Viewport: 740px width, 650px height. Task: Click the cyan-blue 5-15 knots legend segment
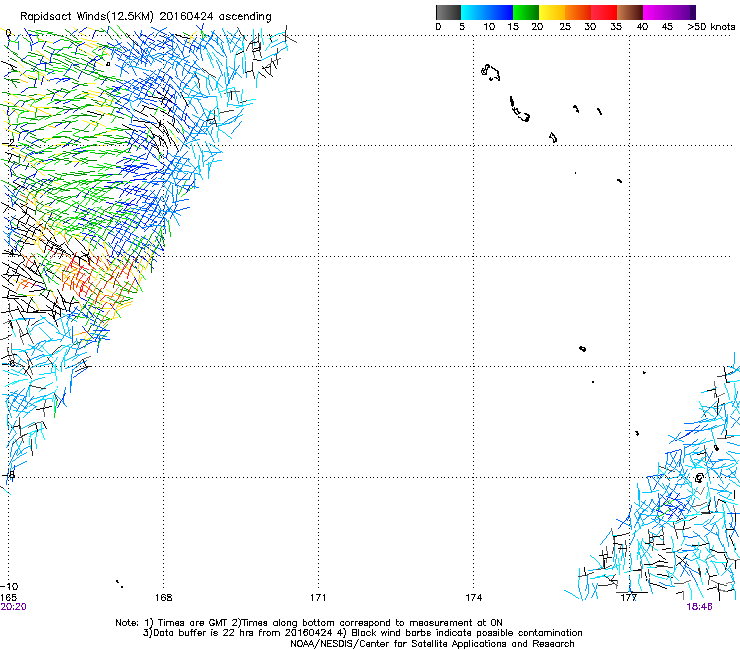[x=487, y=12]
